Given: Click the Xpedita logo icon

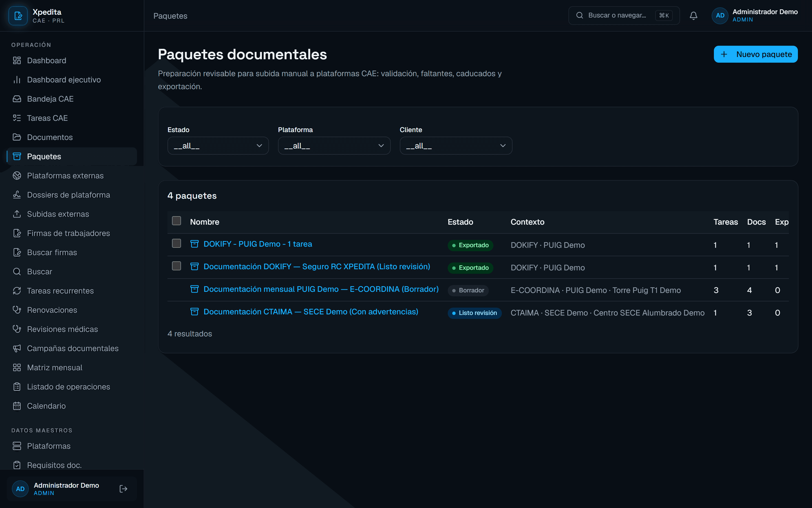Looking at the screenshot, I should tap(18, 16).
